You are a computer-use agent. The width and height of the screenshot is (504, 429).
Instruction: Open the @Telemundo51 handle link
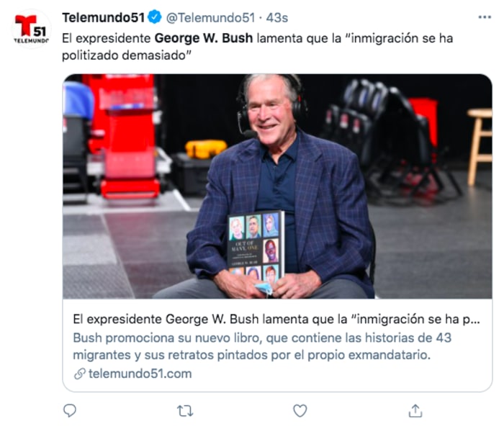(210, 18)
